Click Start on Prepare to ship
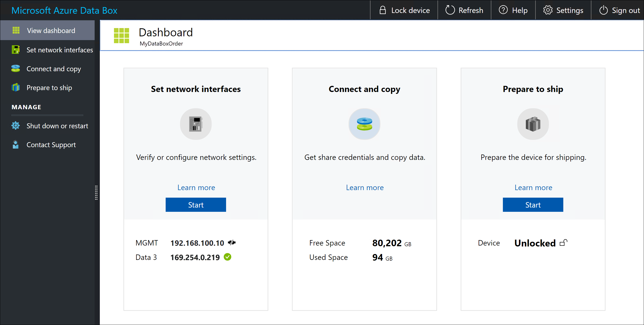 tap(533, 204)
